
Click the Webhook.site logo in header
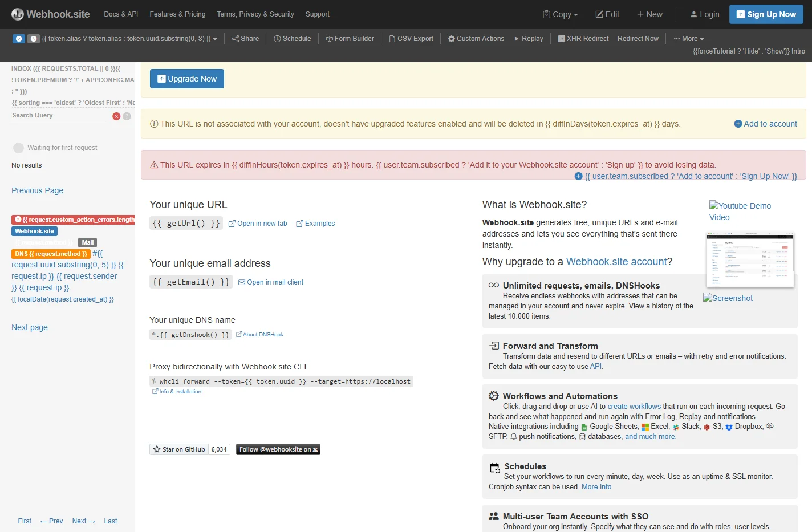[51, 14]
